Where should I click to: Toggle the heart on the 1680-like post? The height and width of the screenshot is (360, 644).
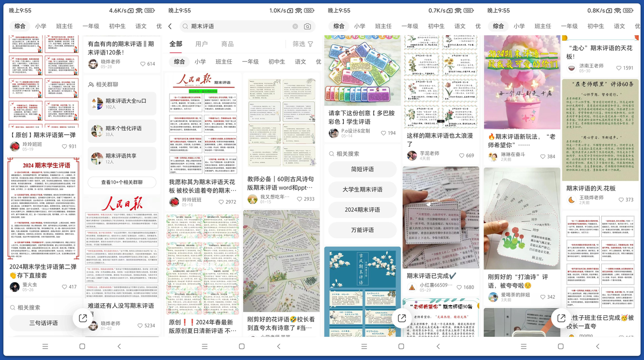(x=458, y=287)
